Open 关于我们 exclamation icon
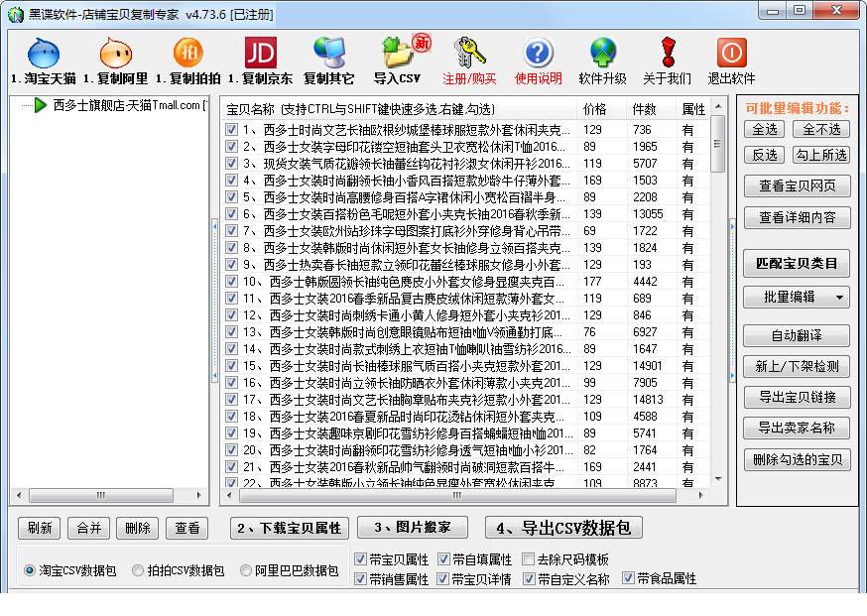This screenshot has height=616, width=867. click(668, 54)
